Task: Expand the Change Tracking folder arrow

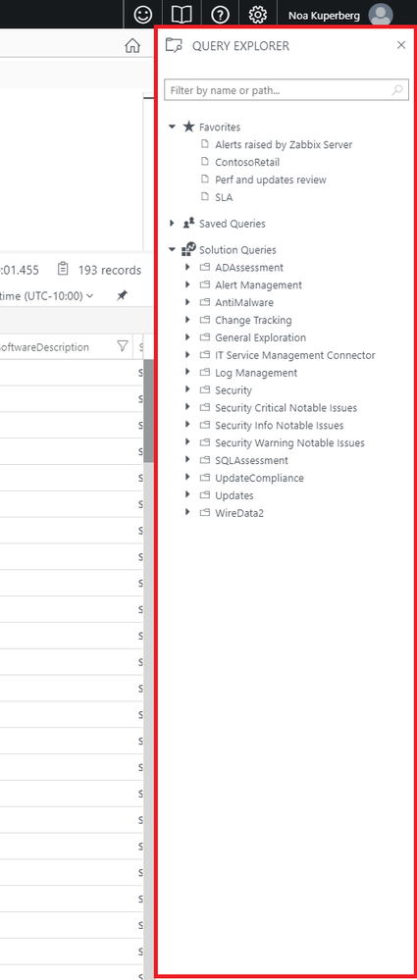Action: click(187, 320)
